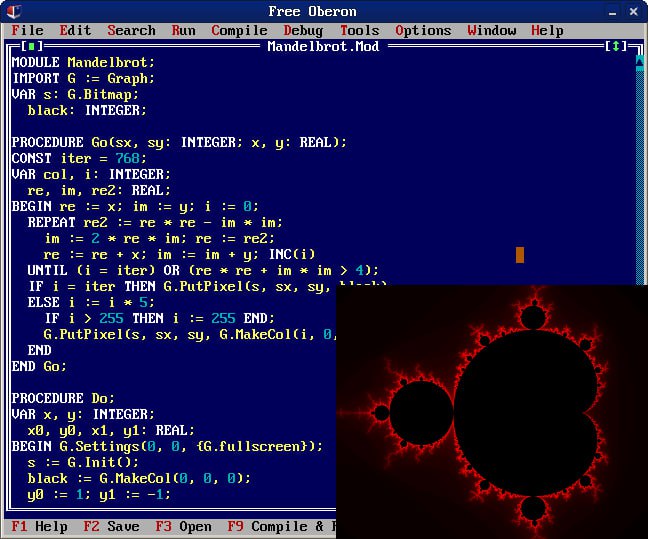Click the Mandelbrot fractal image
648x539 pixels.
[491, 412]
